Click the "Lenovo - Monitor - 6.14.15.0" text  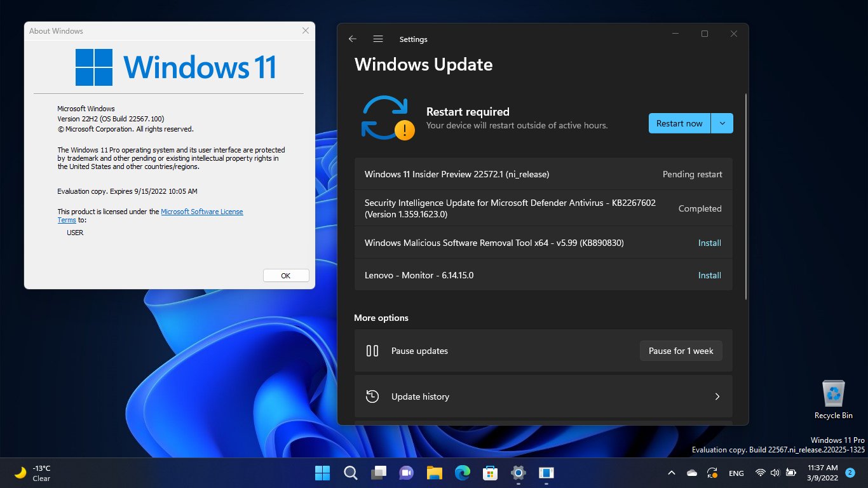tap(419, 275)
